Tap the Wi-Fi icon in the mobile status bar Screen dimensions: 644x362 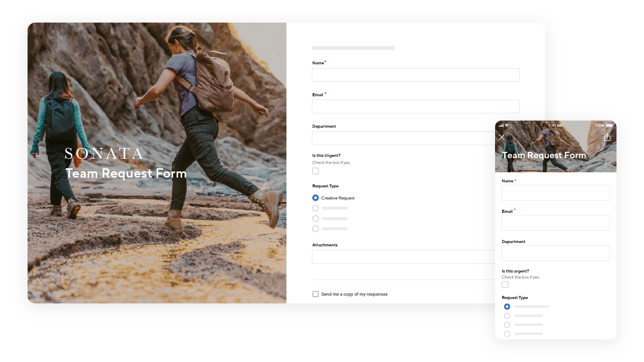point(506,125)
